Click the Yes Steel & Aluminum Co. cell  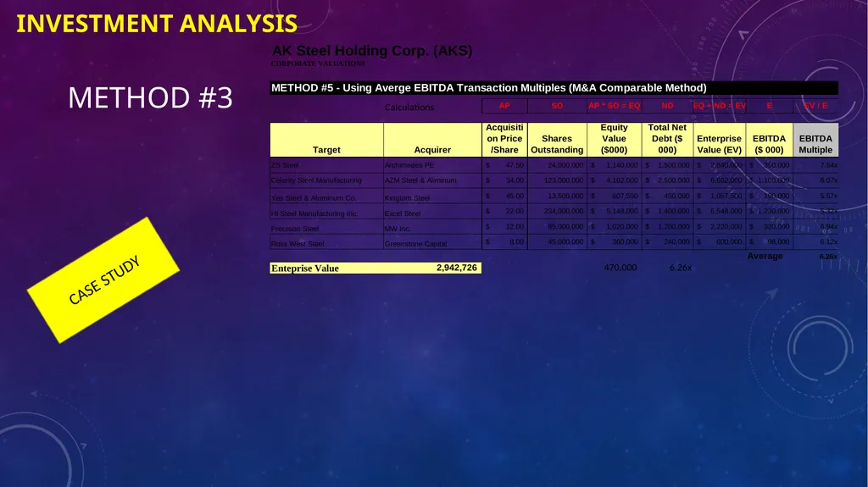326,197
